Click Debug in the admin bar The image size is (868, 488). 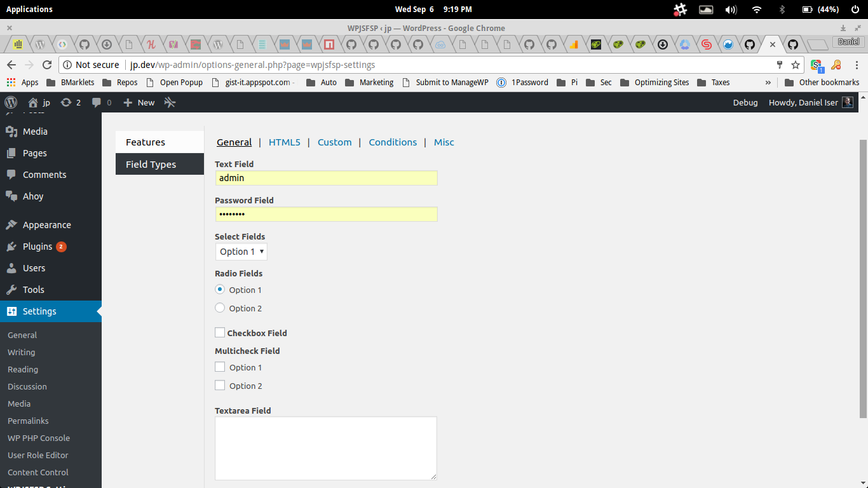pyautogui.click(x=745, y=102)
